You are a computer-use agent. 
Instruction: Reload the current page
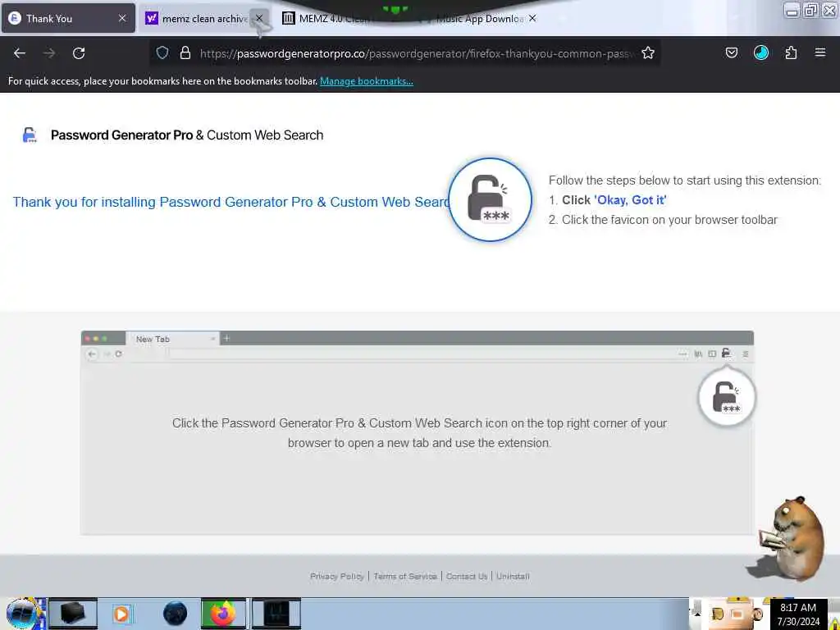coord(79,53)
